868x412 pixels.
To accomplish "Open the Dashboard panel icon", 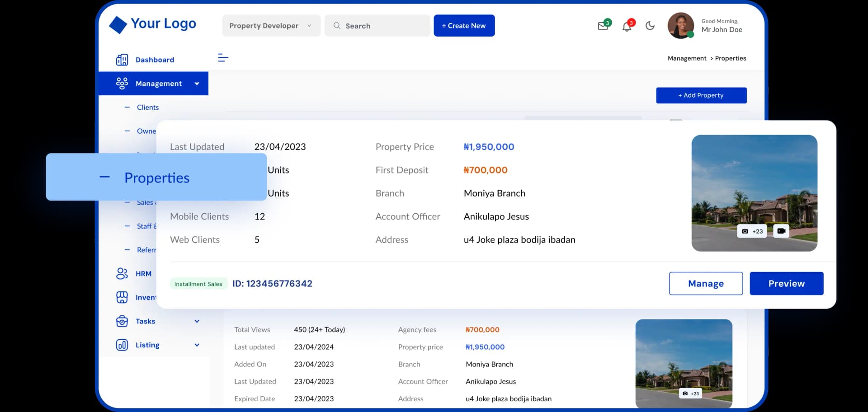I will pyautogui.click(x=122, y=59).
